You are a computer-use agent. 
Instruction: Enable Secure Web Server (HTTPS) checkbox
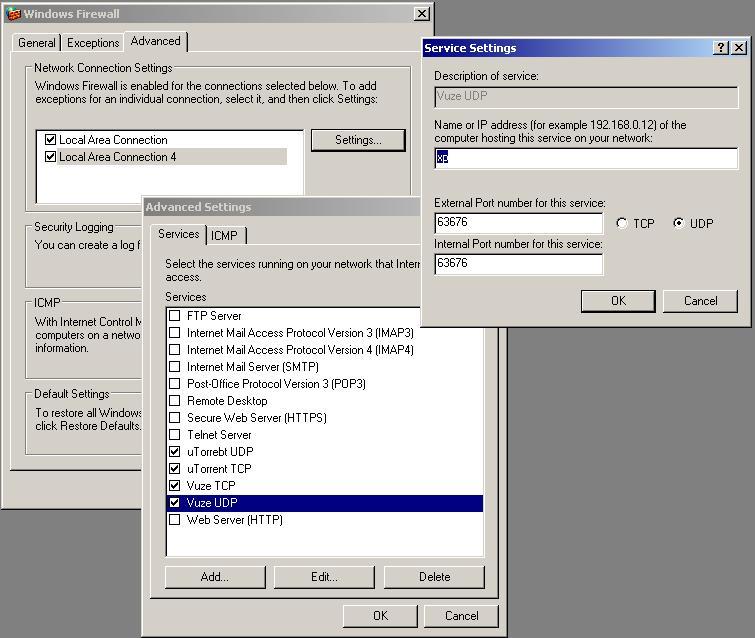click(x=175, y=417)
